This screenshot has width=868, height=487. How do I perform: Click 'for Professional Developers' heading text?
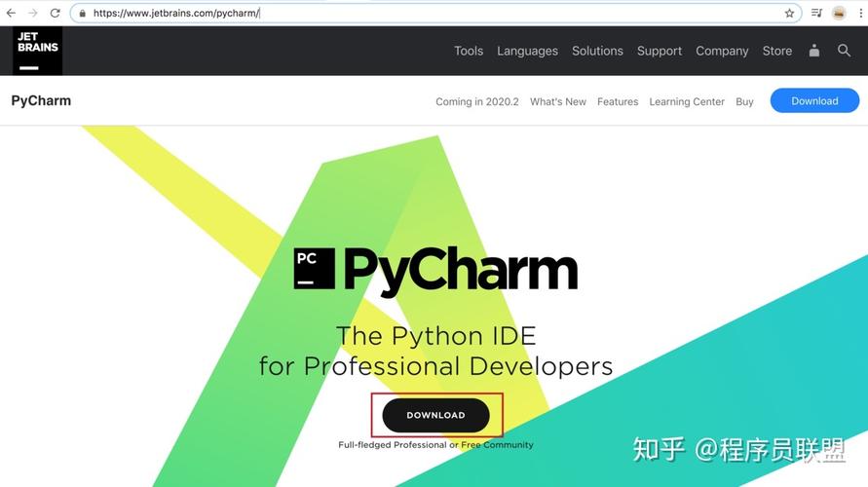(436, 366)
